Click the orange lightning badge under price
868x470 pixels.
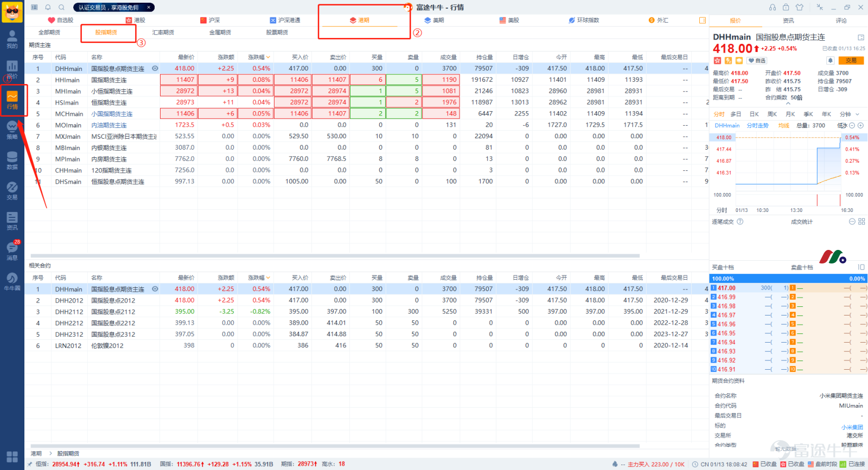pos(728,61)
